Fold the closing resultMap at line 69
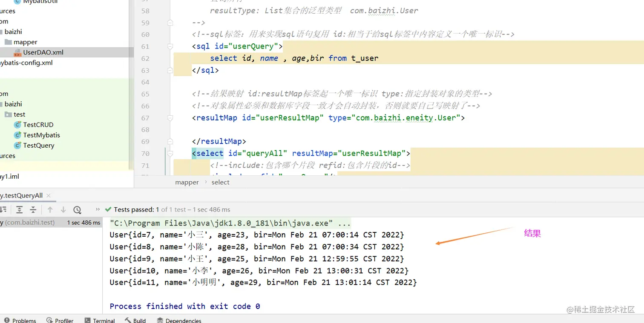This screenshot has width=644, height=323. (170, 141)
